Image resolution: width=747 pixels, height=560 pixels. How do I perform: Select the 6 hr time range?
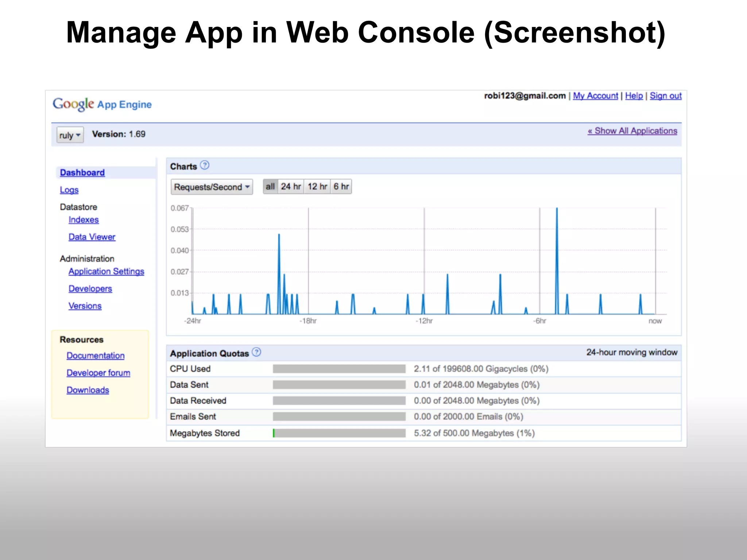[341, 187]
